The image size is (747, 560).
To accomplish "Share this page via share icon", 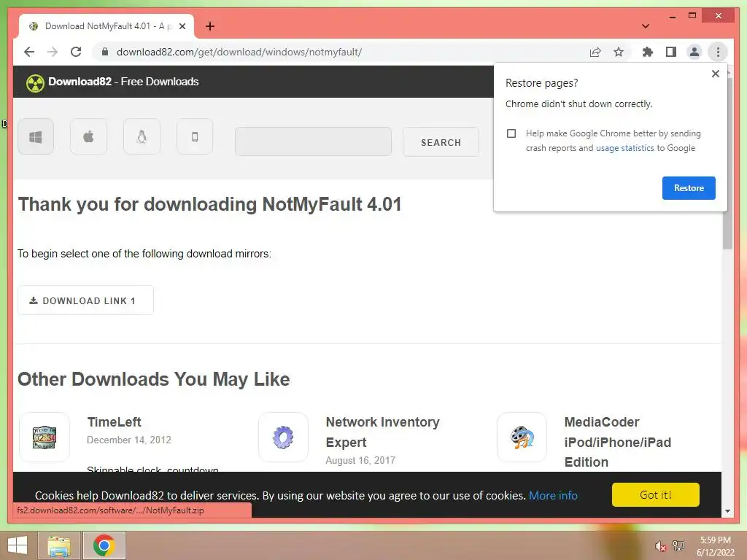I will pyautogui.click(x=595, y=52).
